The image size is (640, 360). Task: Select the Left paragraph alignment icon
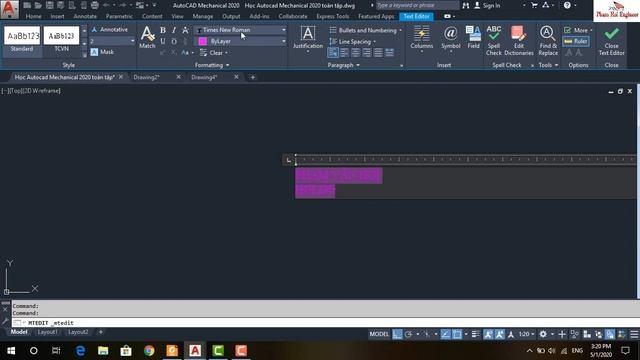point(344,53)
